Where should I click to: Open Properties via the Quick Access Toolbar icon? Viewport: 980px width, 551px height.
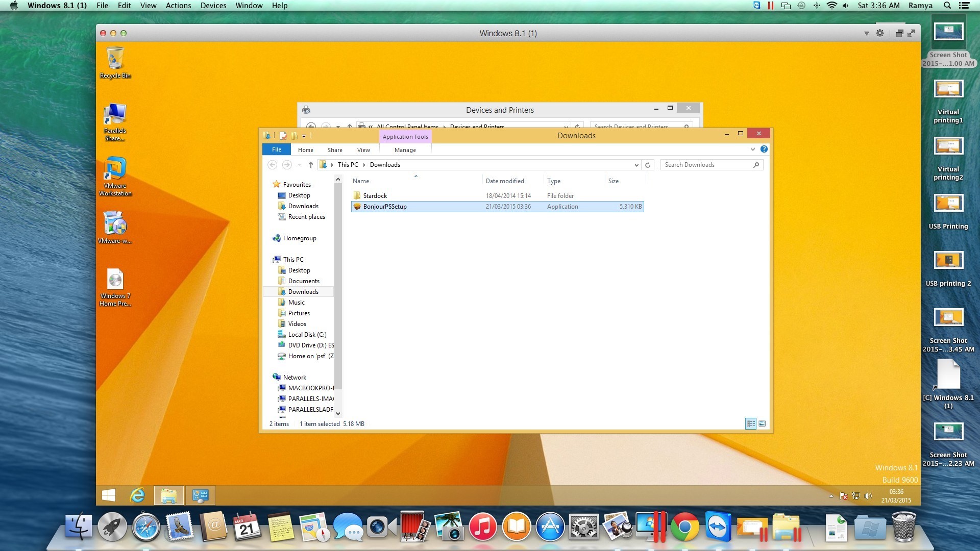282,136
